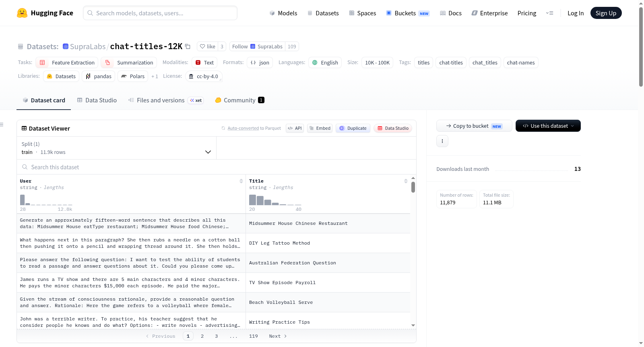Screen dimensions: 644x347
Task: Select the Beach Volleyball Serve cell
Action: click(x=328, y=302)
